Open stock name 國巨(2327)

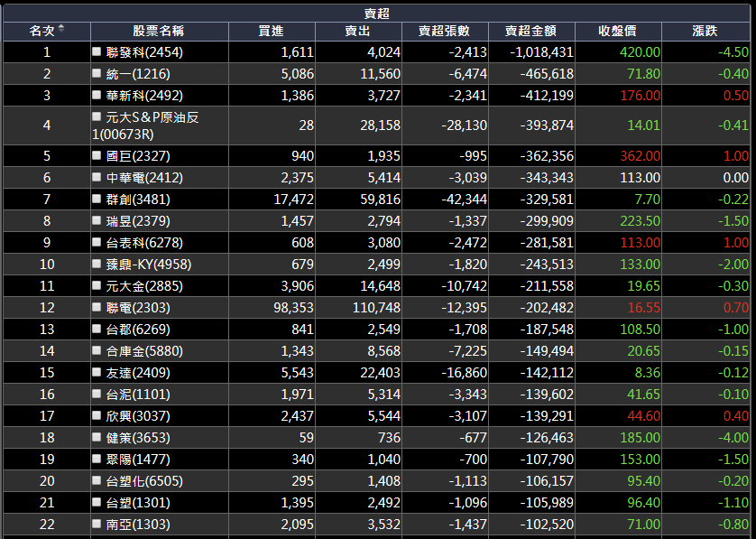coord(138,156)
